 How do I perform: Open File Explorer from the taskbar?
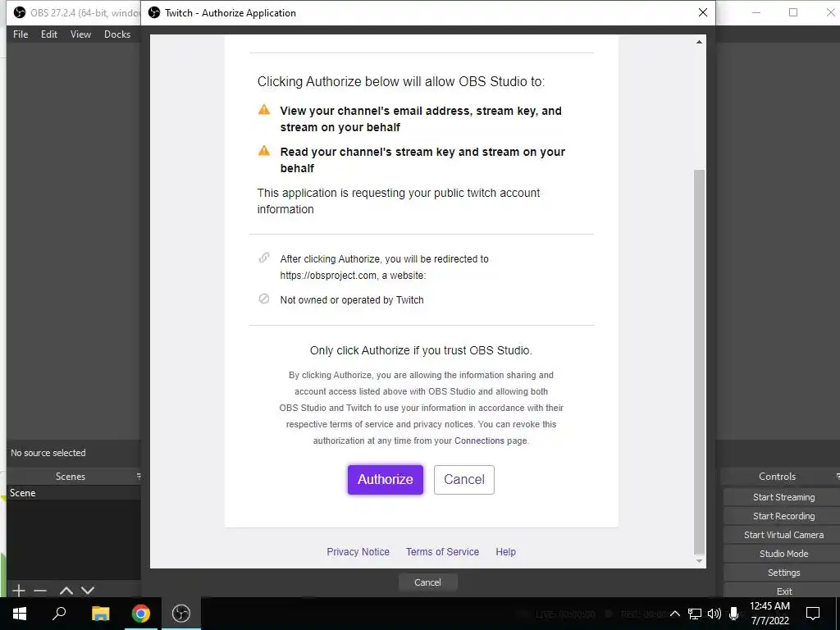pos(100,614)
